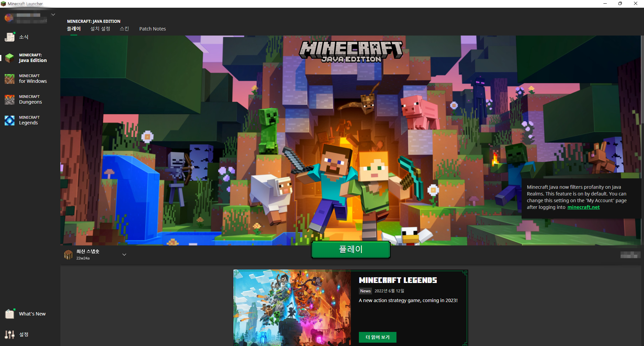Viewport: 644px width, 346px height.
Task: Close the Minecraft Launcher window
Action: point(636,4)
